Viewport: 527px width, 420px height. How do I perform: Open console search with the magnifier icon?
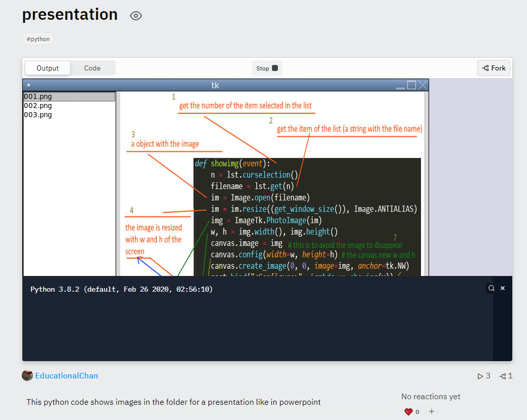(x=491, y=288)
